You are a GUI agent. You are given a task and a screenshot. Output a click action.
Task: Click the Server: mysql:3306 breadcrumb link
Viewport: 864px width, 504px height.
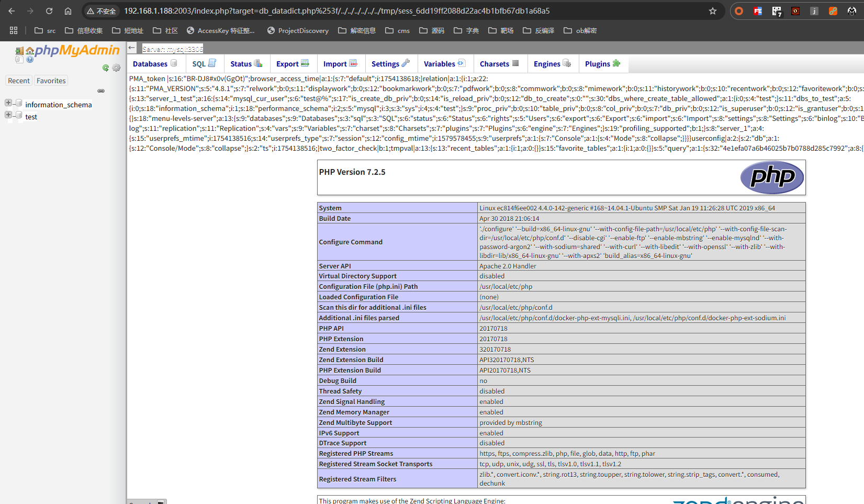pyautogui.click(x=173, y=48)
